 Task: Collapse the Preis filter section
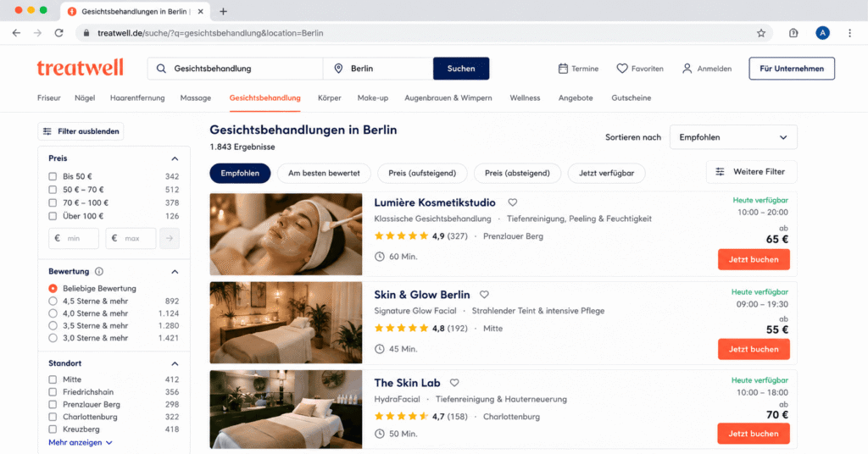click(175, 158)
